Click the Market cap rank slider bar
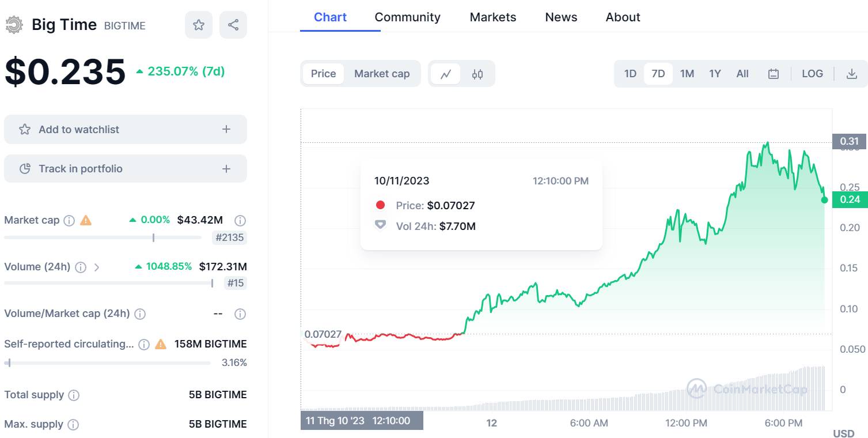The height and width of the screenshot is (438, 868). pyautogui.click(x=103, y=237)
